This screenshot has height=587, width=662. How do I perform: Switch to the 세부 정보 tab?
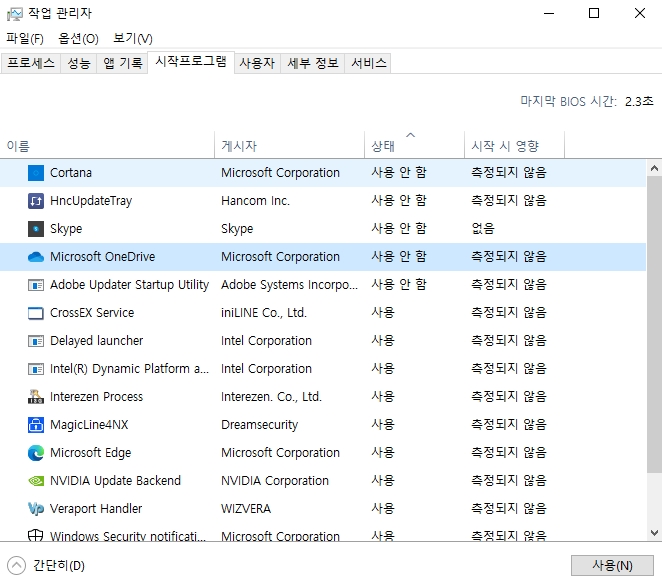(313, 63)
